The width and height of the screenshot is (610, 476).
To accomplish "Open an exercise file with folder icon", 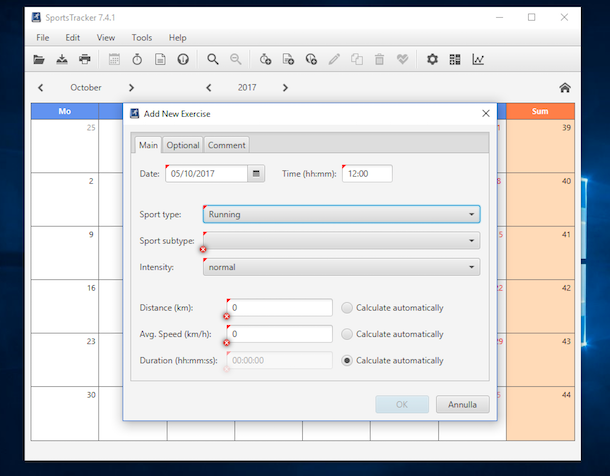I will 39,60.
